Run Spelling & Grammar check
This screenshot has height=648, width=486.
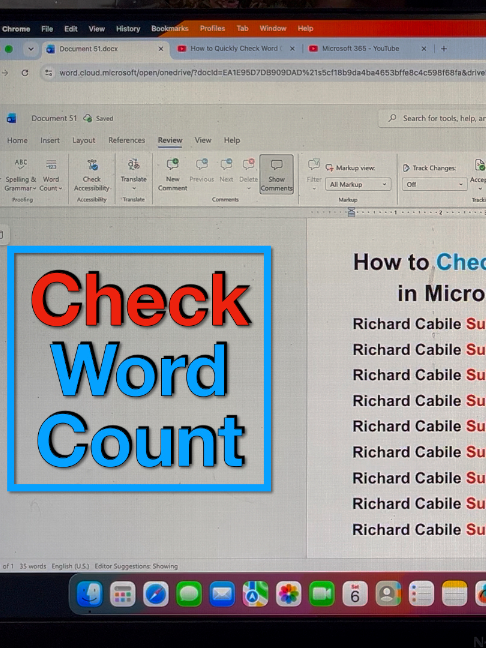pyautogui.click(x=21, y=175)
